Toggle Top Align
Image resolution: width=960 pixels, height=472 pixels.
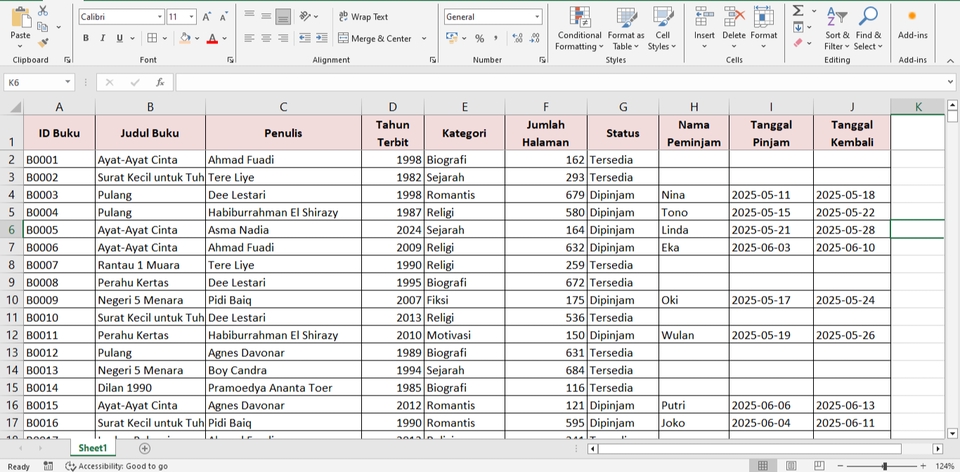point(249,17)
